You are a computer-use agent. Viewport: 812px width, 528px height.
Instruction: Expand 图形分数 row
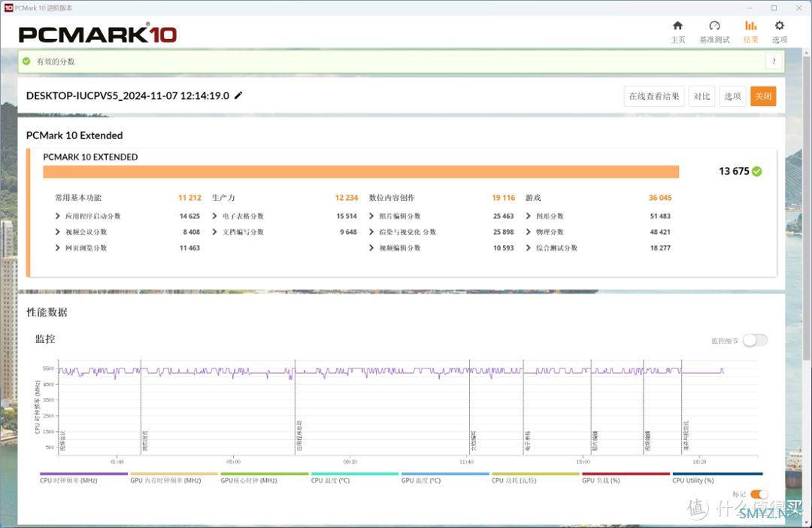point(529,216)
